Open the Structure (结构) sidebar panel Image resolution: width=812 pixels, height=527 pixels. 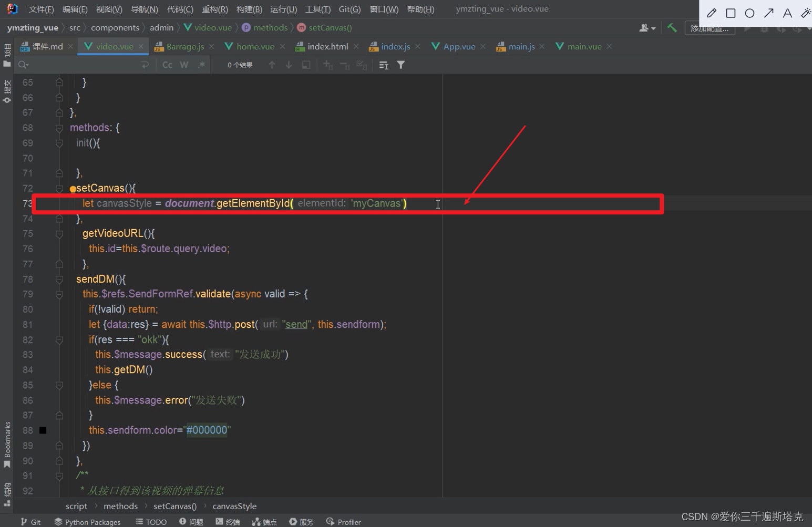(7, 494)
